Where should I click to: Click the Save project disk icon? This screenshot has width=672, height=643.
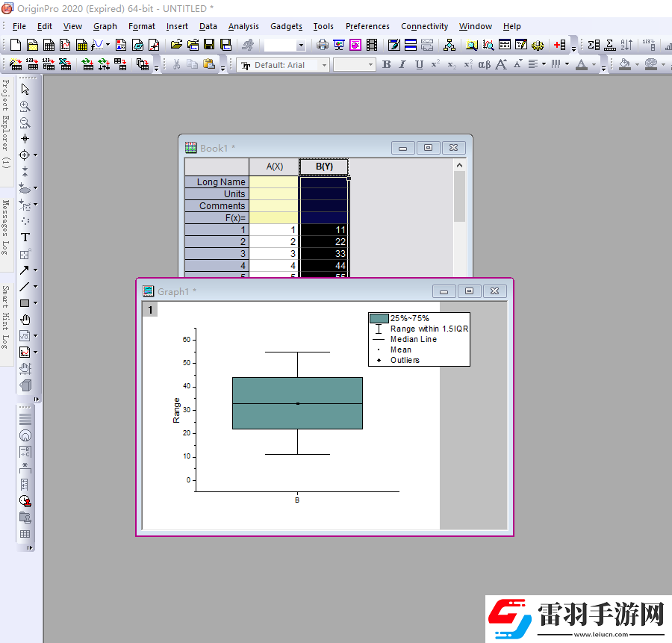pyautogui.click(x=209, y=45)
